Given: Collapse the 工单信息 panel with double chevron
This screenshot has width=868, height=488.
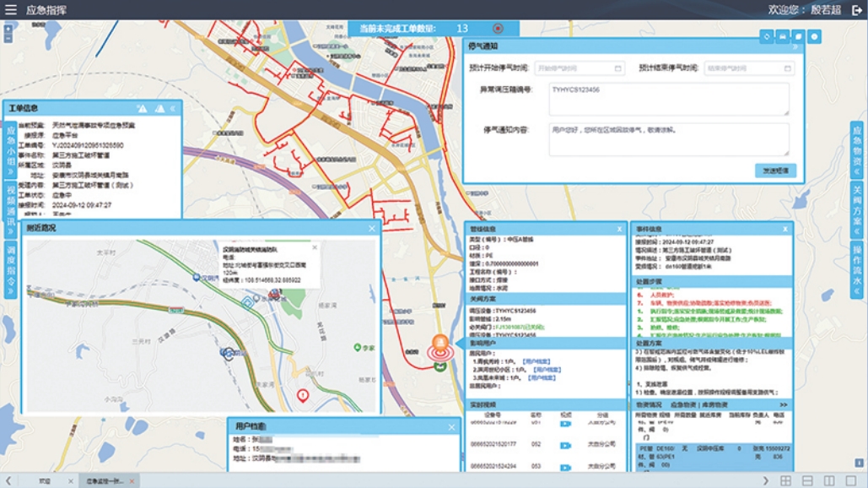Looking at the screenshot, I should coord(173,109).
